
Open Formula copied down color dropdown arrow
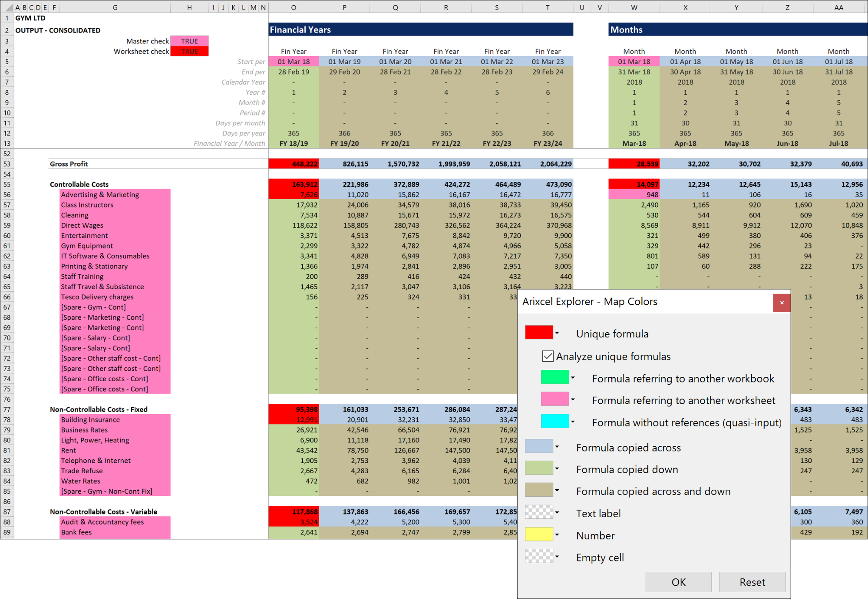(557, 469)
